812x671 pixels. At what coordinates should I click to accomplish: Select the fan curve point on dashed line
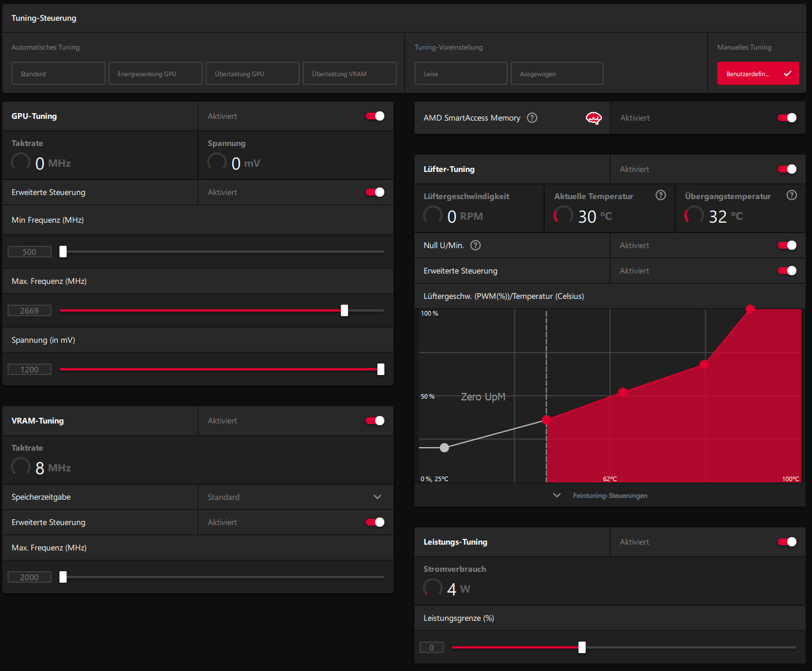point(547,420)
